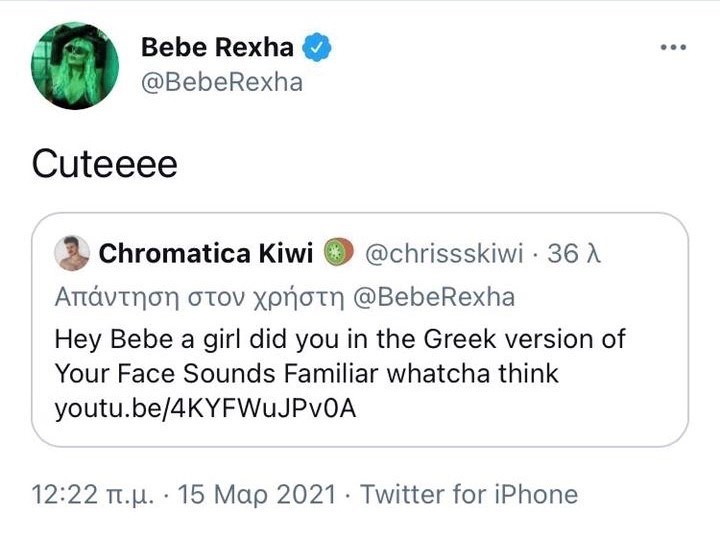Click the "12:22 π.μ." time stamp
Image resolution: width=720 pixels, height=535 pixels.
[90, 494]
